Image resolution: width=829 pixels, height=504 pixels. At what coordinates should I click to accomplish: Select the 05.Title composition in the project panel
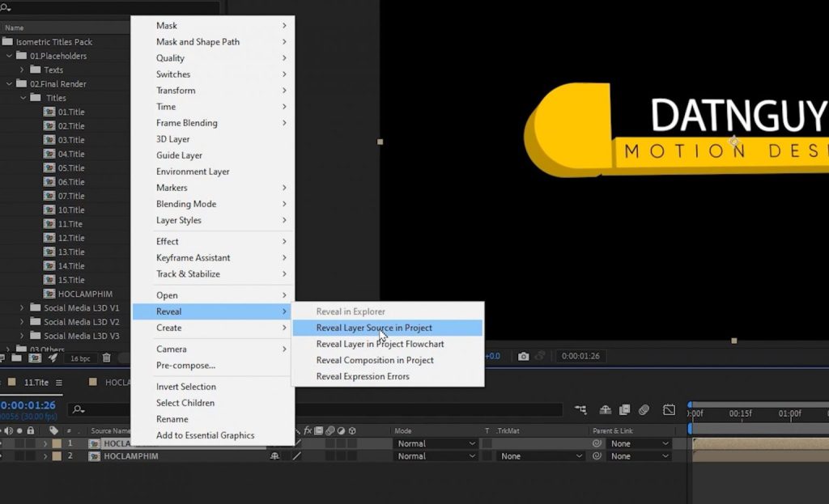click(x=70, y=167)
